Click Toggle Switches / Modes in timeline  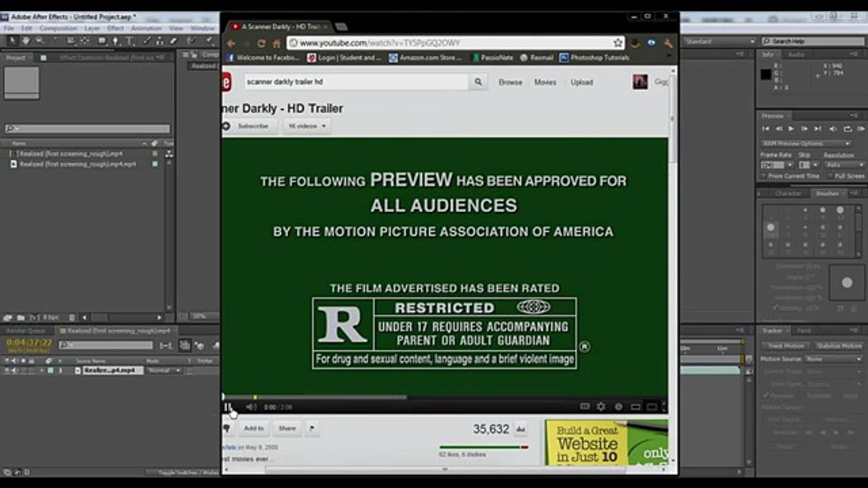click(189, 472)
